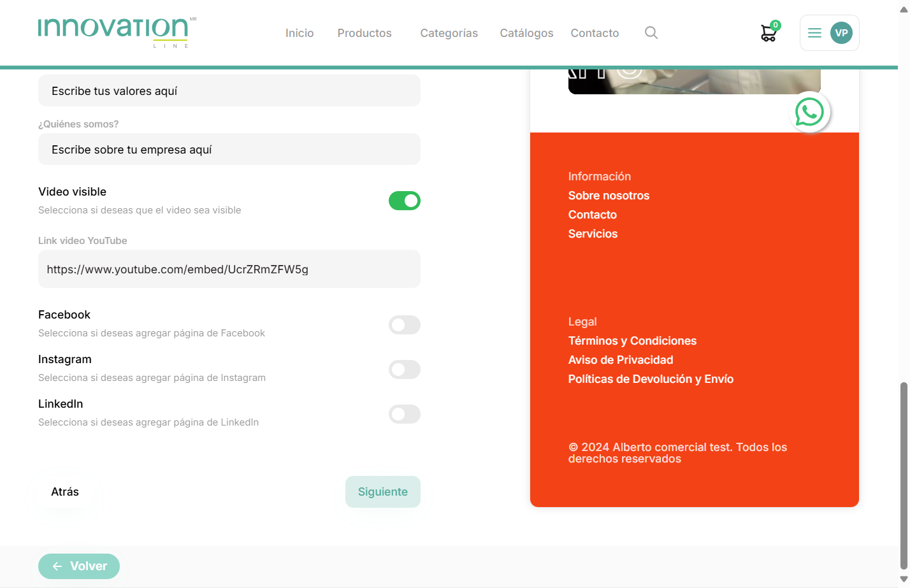Open the Aviso de Privacidad link

pos(621,360)
